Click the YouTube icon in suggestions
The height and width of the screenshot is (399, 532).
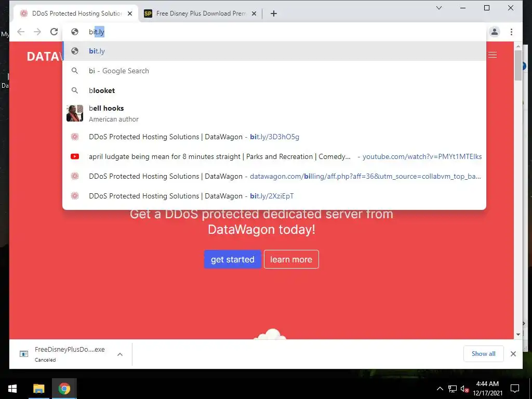pyautogui.click(x=75, y=156)
